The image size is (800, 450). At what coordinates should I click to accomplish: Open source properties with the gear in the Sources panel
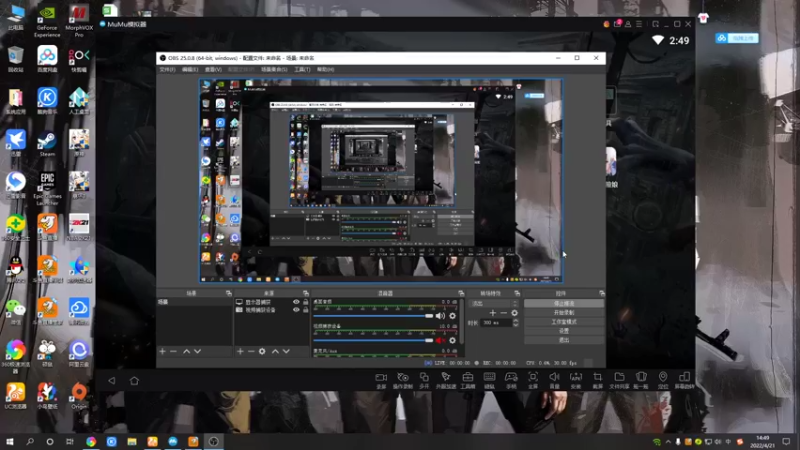262,352
